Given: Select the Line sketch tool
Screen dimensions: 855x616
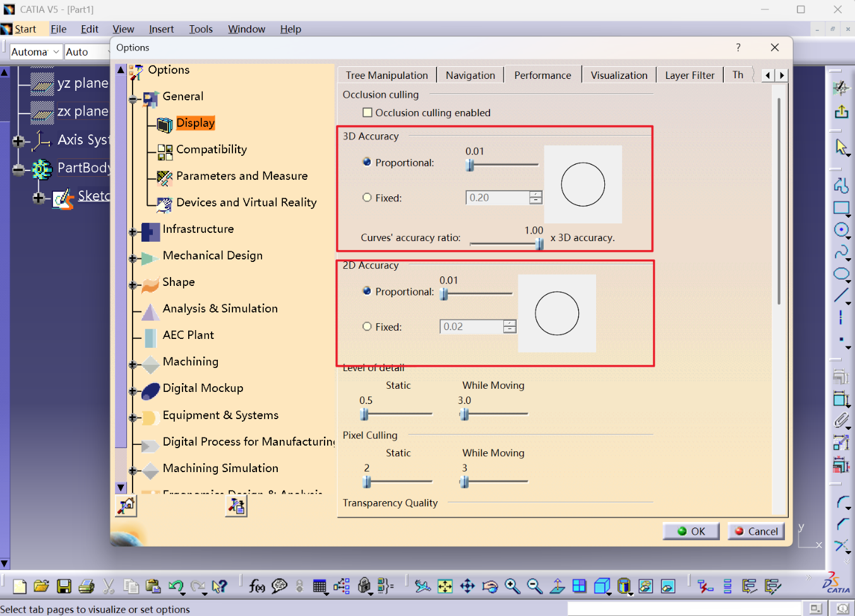Looking at the screenshot, I should pos(841,295).
